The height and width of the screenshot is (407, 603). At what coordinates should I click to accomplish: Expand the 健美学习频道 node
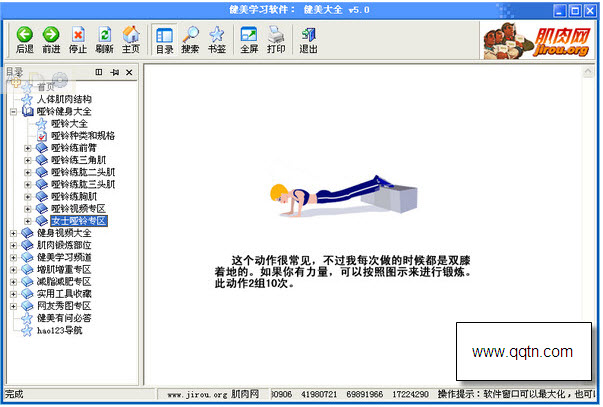14,258
